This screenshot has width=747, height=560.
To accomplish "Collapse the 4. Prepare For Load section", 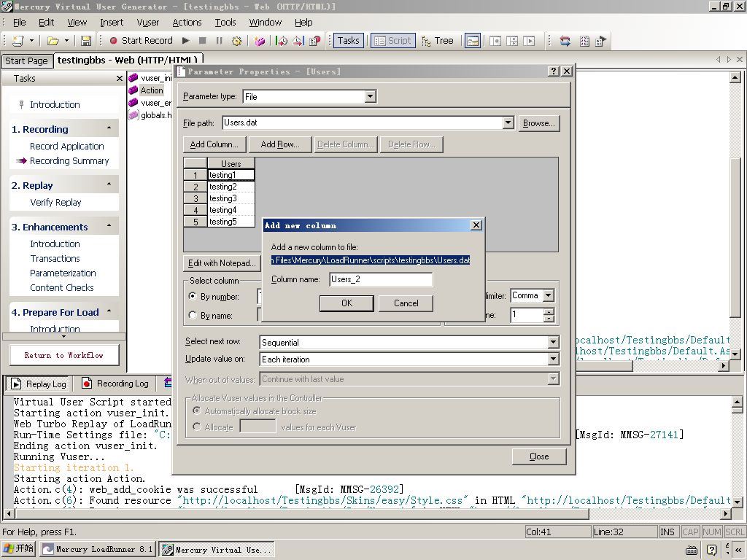I will point(109,311).
